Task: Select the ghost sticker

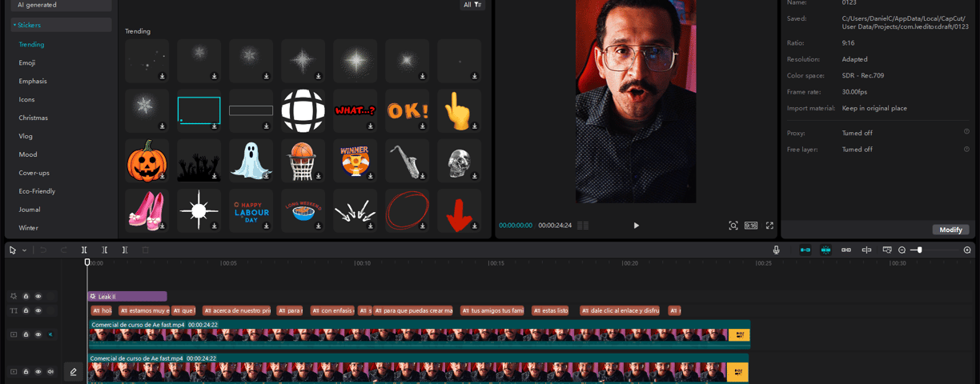Action: [x=251, y=161]
